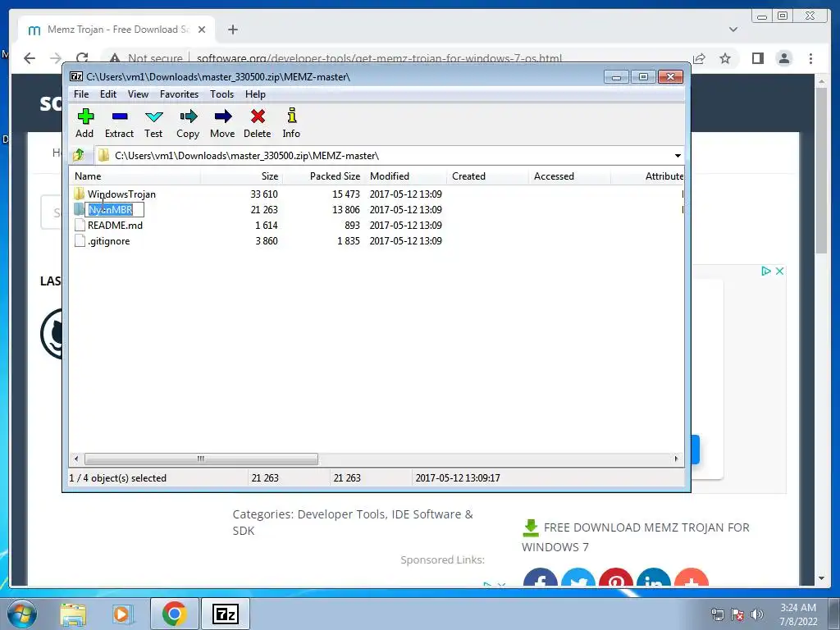The image size is (840, 630).
Task: Close the advertisement with X
Action: [780, 271]
